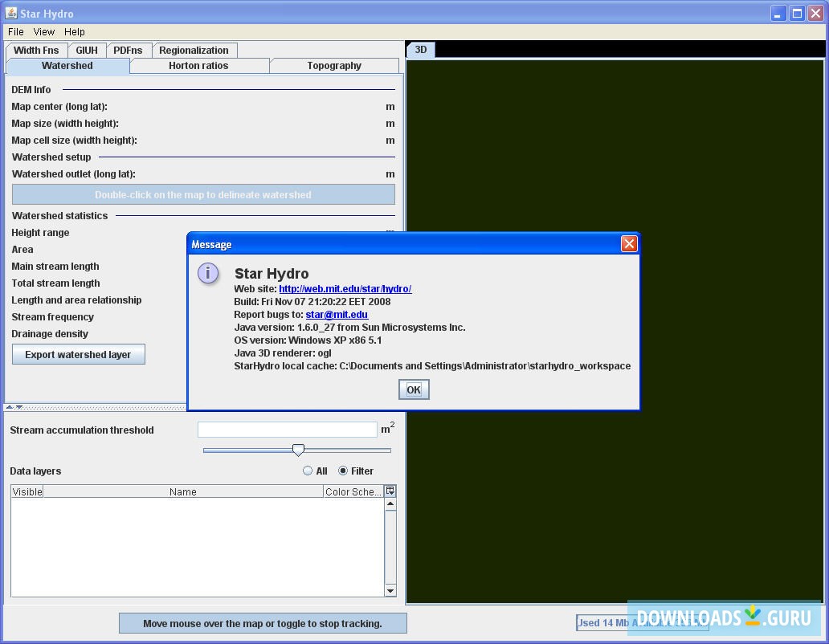Select the Horton ratios tab
Screen dimensions: 829x644
198,66
